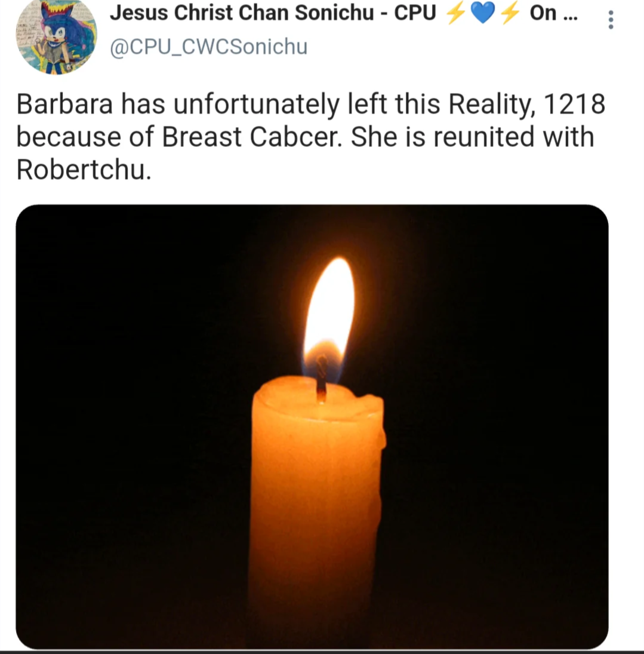Click the word "unfortunately" in the tweet

[257, 105]
